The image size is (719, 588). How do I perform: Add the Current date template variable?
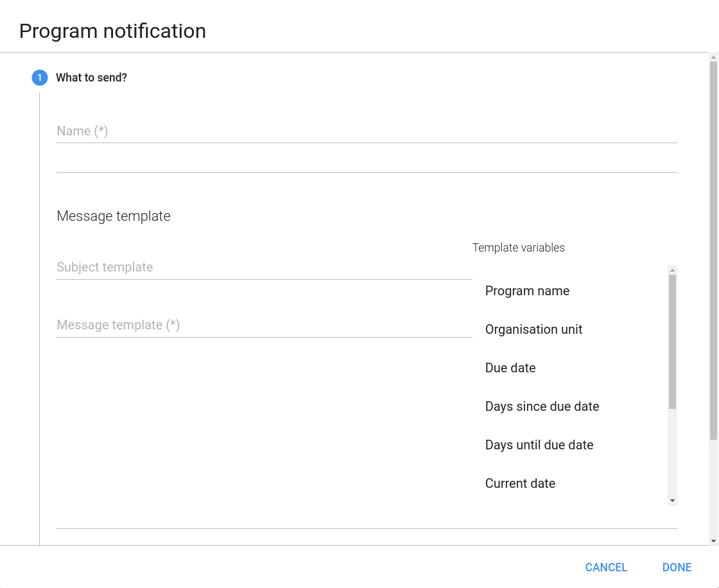point(520,483)
